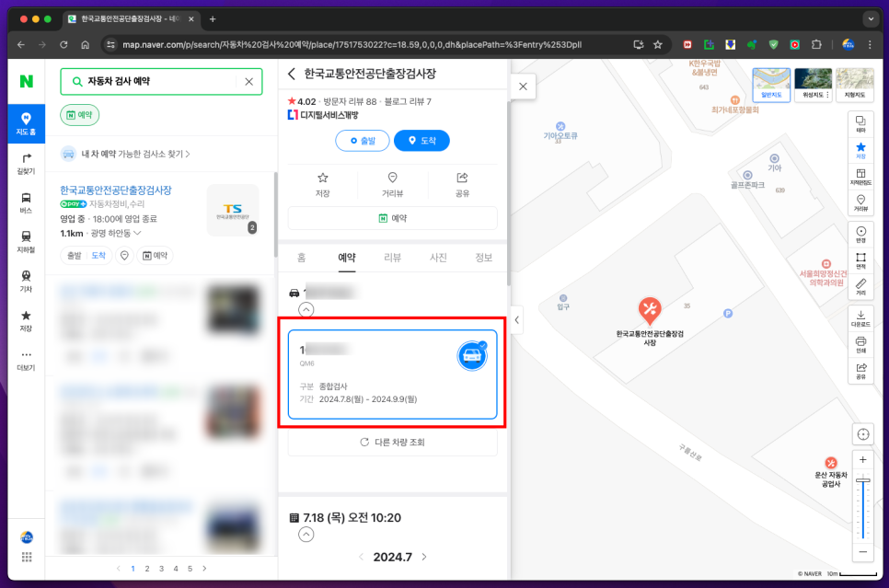Click the search magnifier icon
This screenshot has width=889, height=588.
pyautogui.click(x=77, y=82)
